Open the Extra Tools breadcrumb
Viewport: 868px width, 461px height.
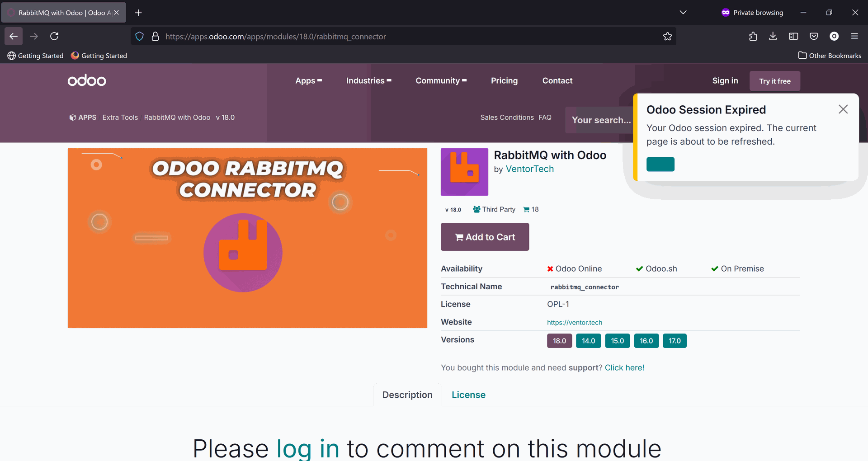120,118
